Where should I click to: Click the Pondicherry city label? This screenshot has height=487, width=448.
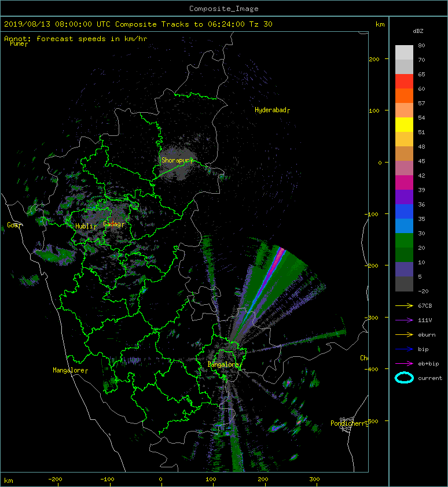(x=349, y=423)
